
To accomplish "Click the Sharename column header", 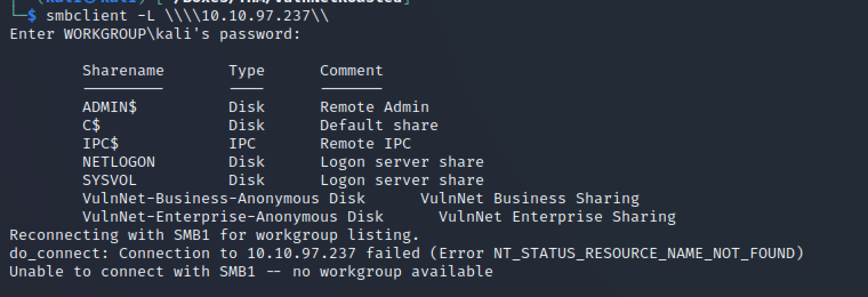I will coord(123,70).
